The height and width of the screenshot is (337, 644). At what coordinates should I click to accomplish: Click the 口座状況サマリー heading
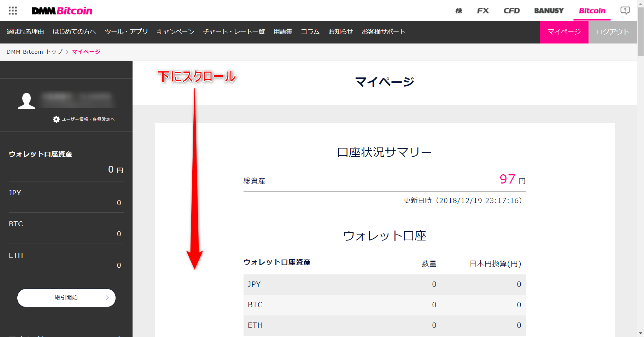click(x=384, y=152)
